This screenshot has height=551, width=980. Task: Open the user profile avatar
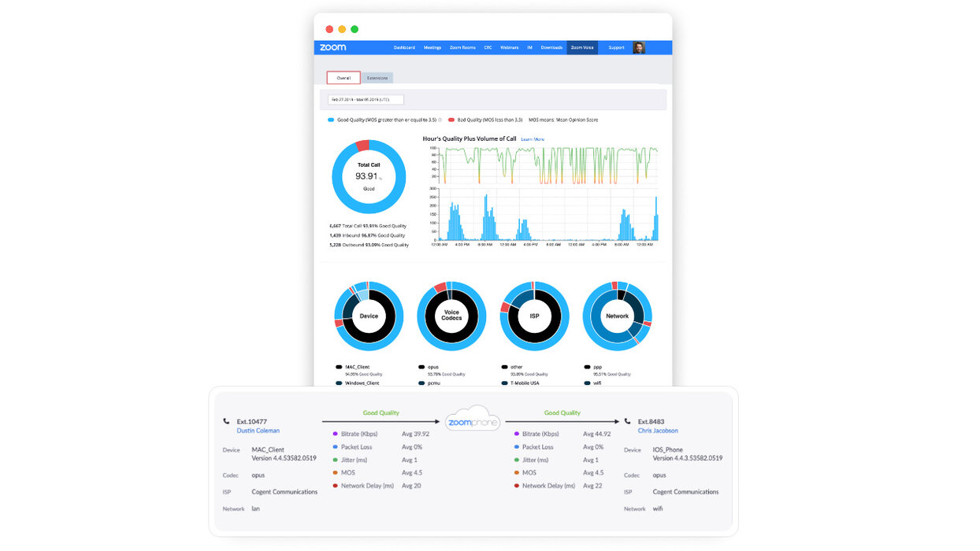[x=639, y=48]
